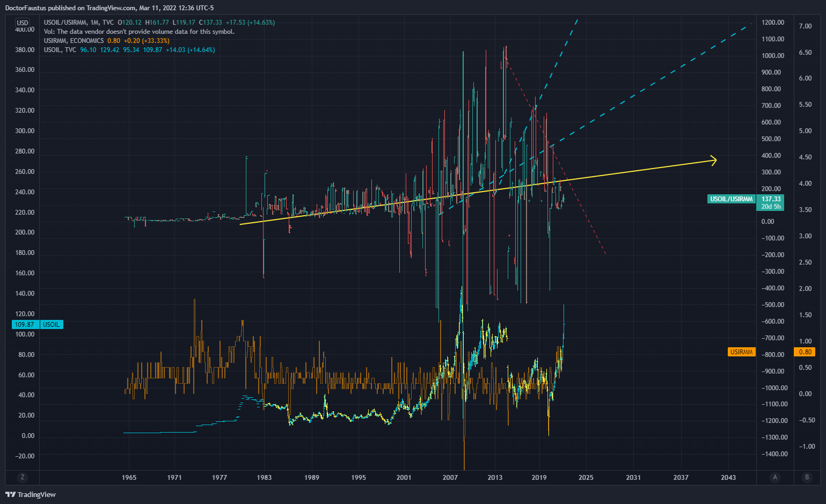This screenshot has width=826, height=504.
Task: Toggle the B scale button
Action: pyautogui.click(x=807, y=477)
